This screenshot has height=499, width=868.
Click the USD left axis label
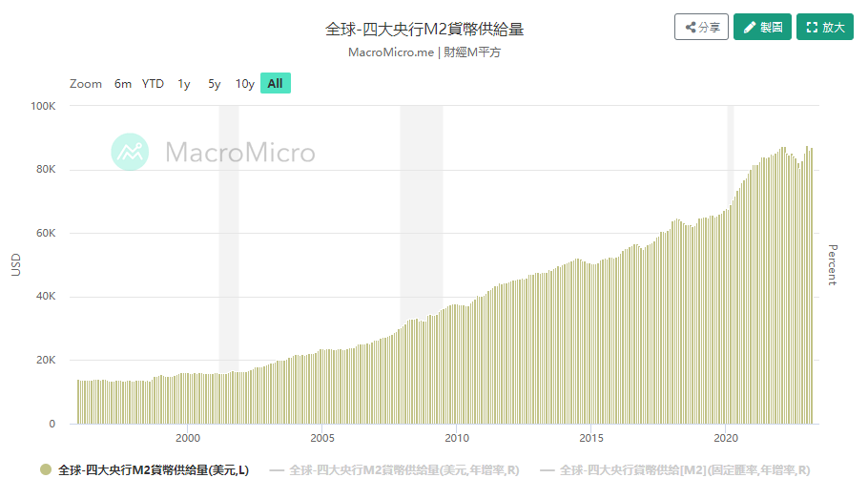click(x=16, y=264)
